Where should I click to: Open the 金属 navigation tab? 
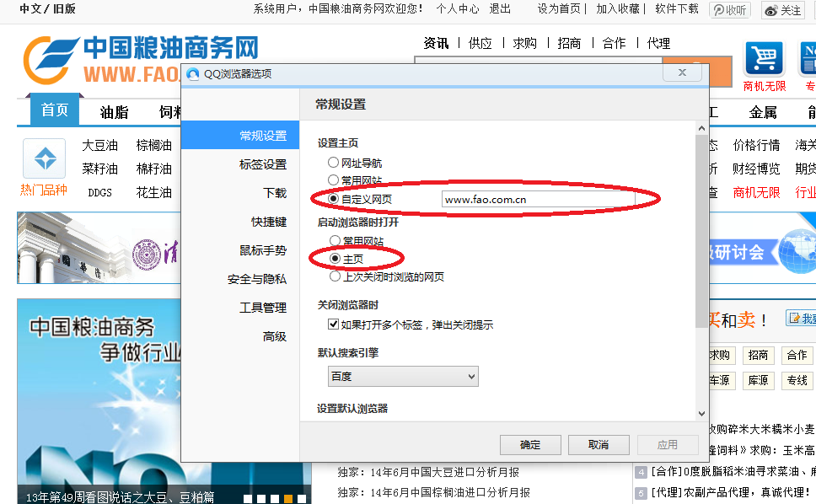pos(763,112)
